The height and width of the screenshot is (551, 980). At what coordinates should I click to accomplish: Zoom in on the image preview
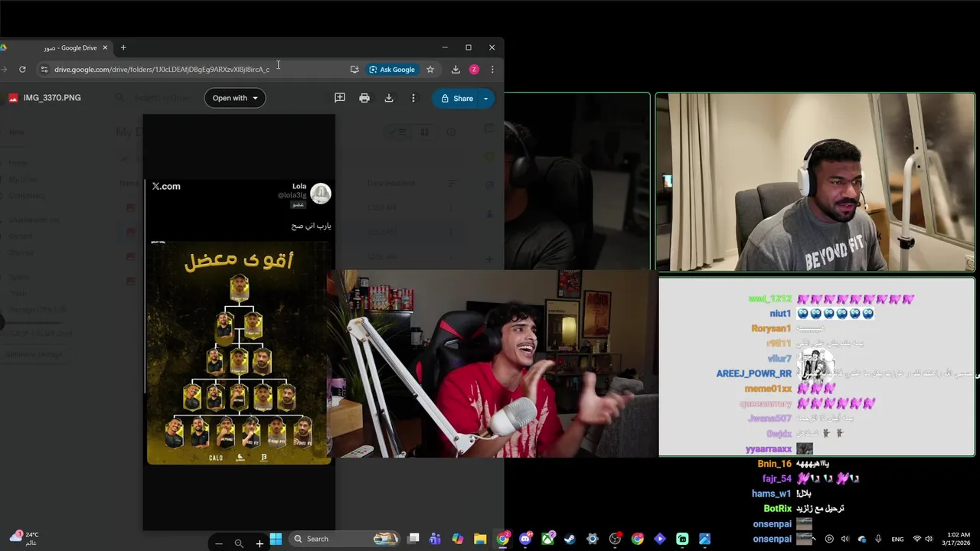(x=260, y=543)
